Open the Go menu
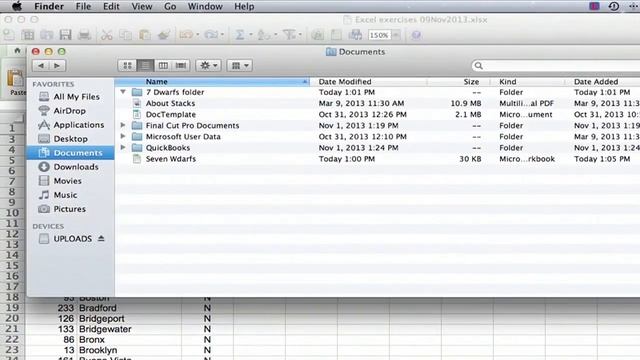640x360 pixels. [170, 7]
